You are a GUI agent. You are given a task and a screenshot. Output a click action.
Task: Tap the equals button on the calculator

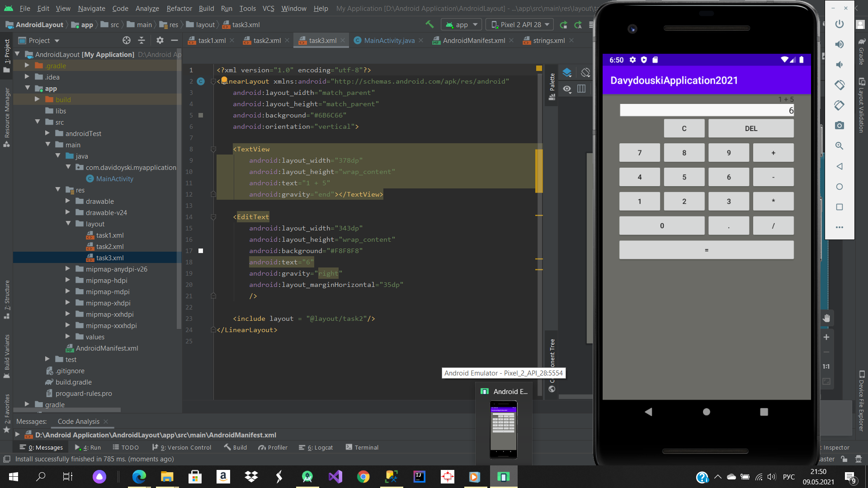point(707,250)
